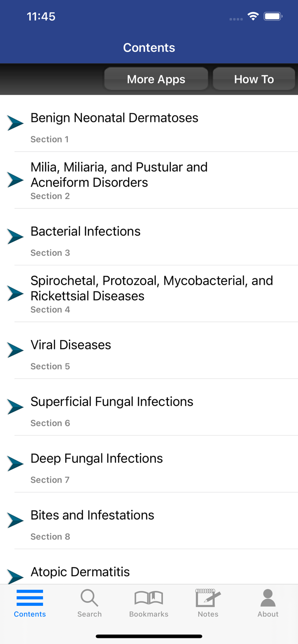Tap the More Apps button
Screen dimensions: 298x644
click(156, 79)
